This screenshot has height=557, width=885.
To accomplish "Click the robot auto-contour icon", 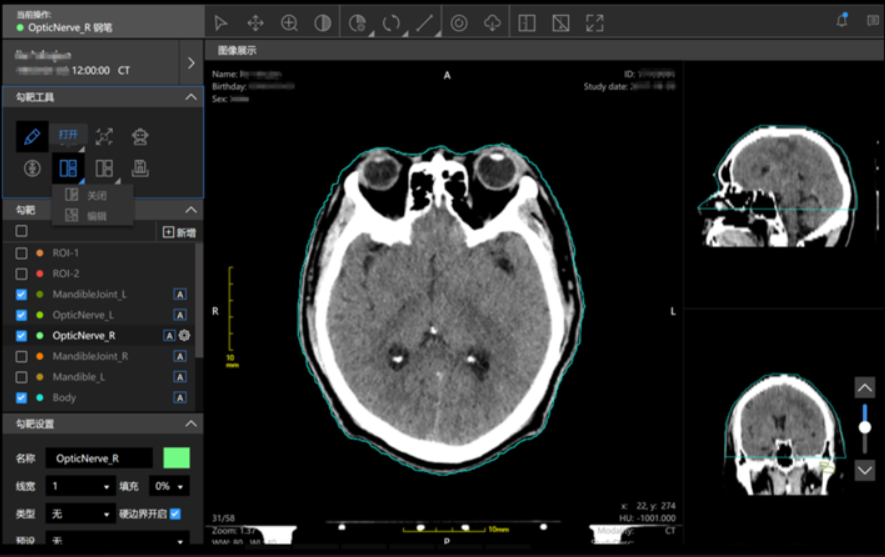I will pyautogui.click(x=140, y=136).
